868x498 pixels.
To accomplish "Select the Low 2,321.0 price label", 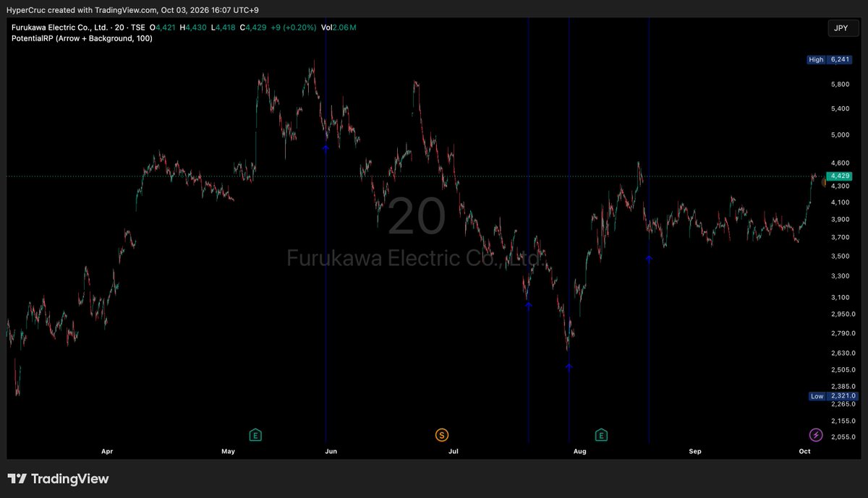I will (833, 396).
